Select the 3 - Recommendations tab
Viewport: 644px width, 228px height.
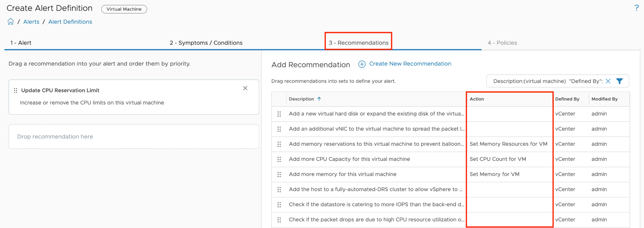358,43
